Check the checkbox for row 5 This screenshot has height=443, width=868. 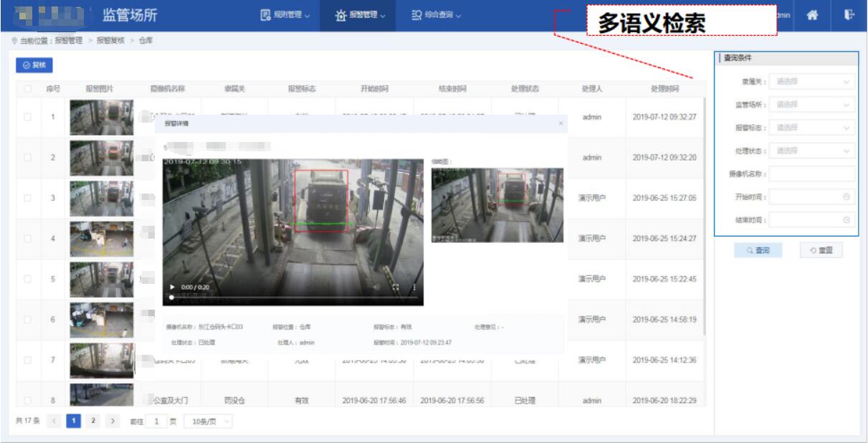tap(28, 279)
